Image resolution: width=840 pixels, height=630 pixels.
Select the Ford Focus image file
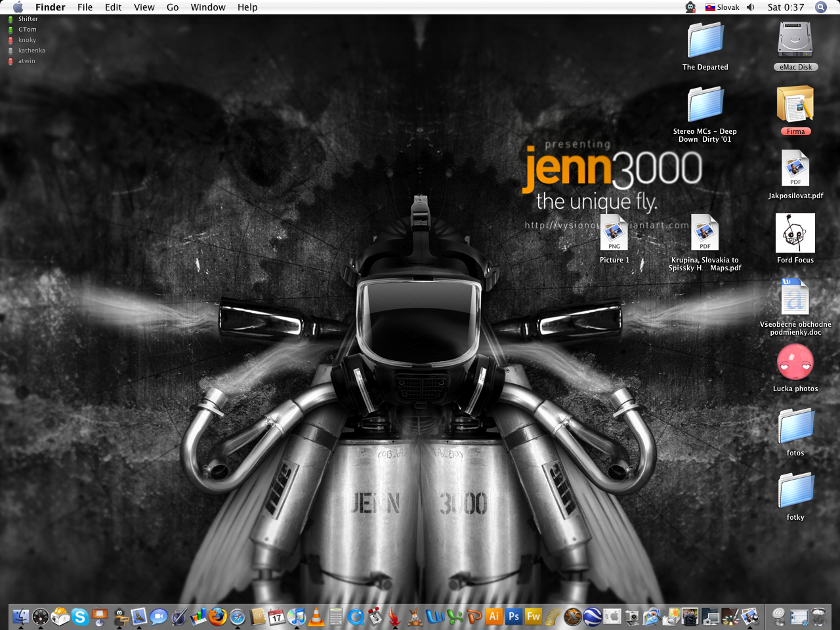(x=795, y=234)
